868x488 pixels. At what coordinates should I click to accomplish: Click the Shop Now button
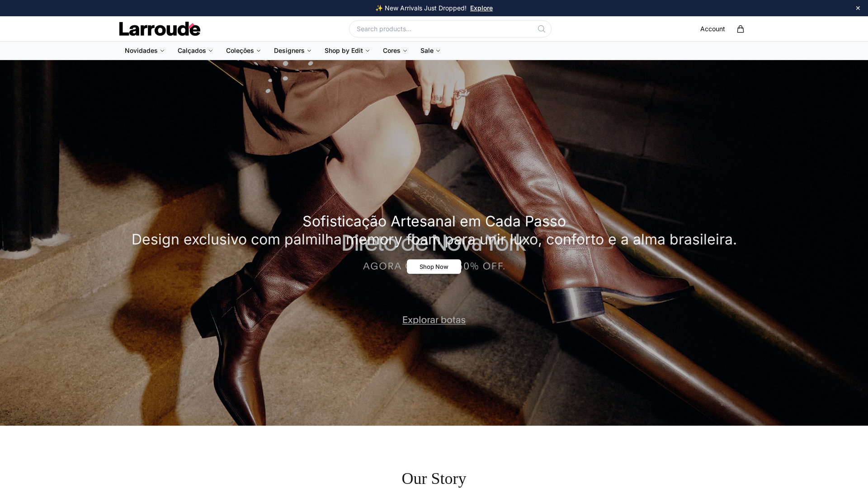coord(434,267)
